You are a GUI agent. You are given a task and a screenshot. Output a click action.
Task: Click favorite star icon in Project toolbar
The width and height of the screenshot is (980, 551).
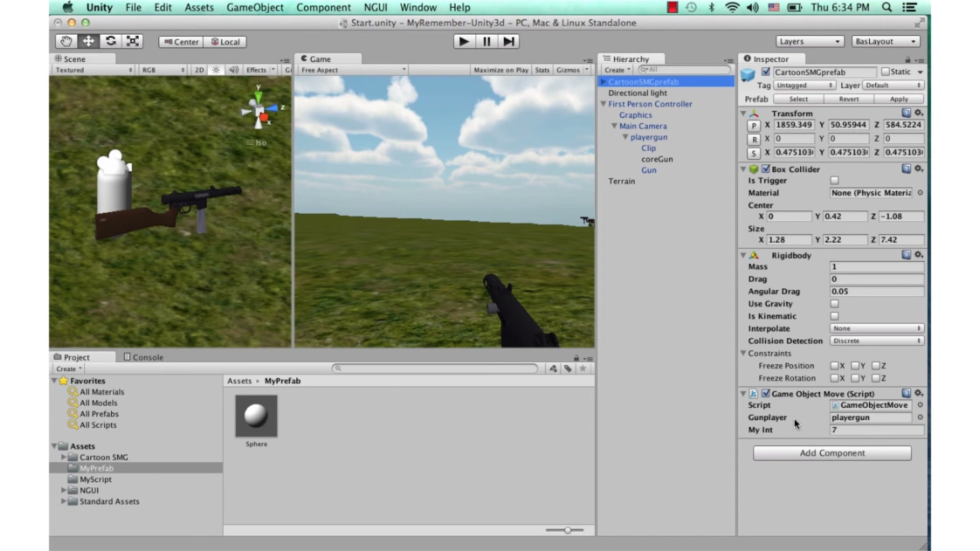click(x=582, y=368)
